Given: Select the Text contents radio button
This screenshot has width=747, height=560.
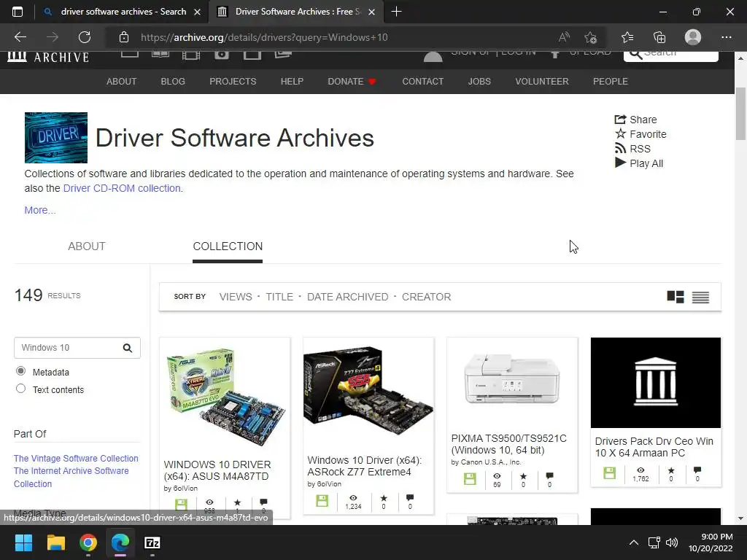Looking at the screenshot, I should coord(20,389).
